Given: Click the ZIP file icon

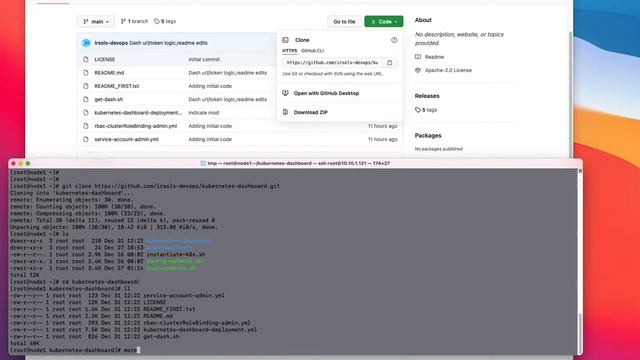Looking at the screenshot, I should coord(285,112).
